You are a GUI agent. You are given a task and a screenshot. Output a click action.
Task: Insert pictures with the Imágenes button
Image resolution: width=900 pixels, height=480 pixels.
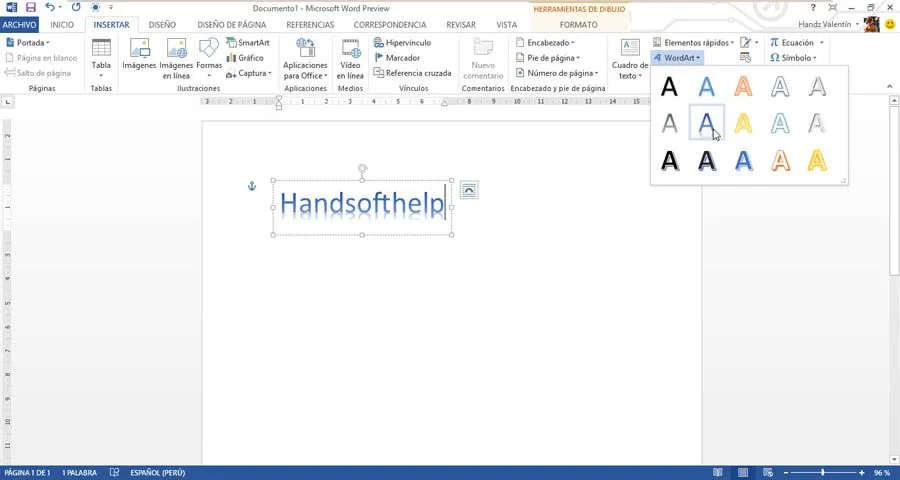(139, 55)
